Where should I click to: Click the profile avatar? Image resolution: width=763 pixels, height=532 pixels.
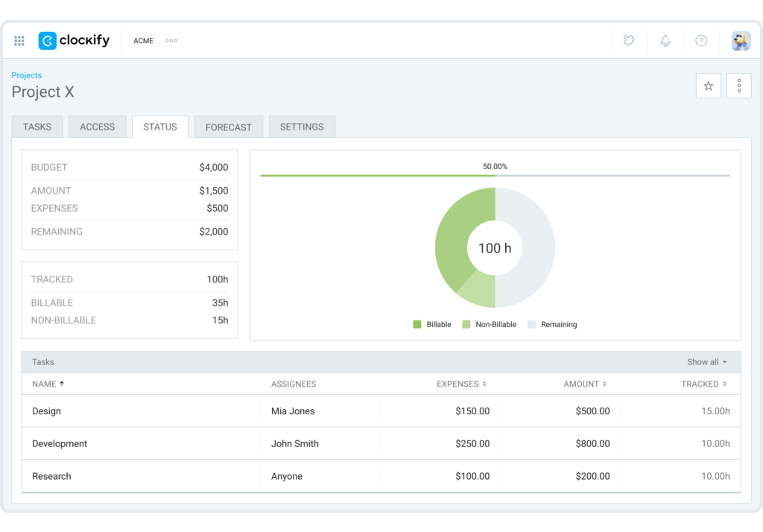click(x=740, y=40)
